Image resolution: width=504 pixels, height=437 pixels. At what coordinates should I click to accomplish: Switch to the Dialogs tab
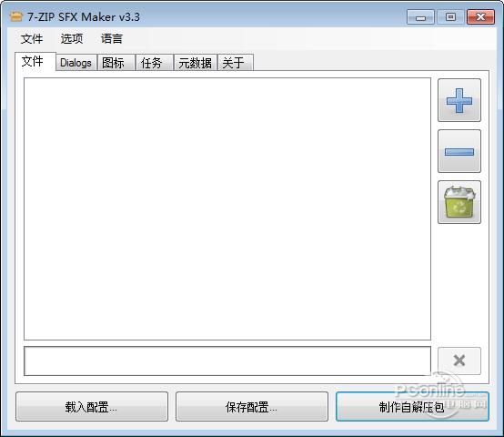[76, 63]
